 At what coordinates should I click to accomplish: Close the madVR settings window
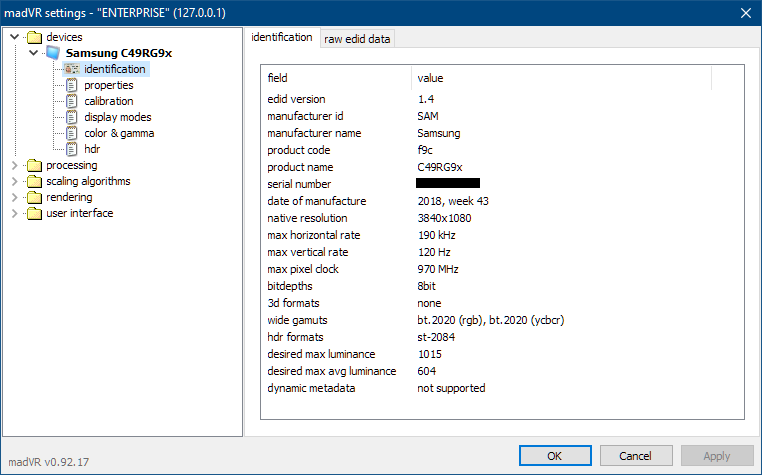coord(745,12)
